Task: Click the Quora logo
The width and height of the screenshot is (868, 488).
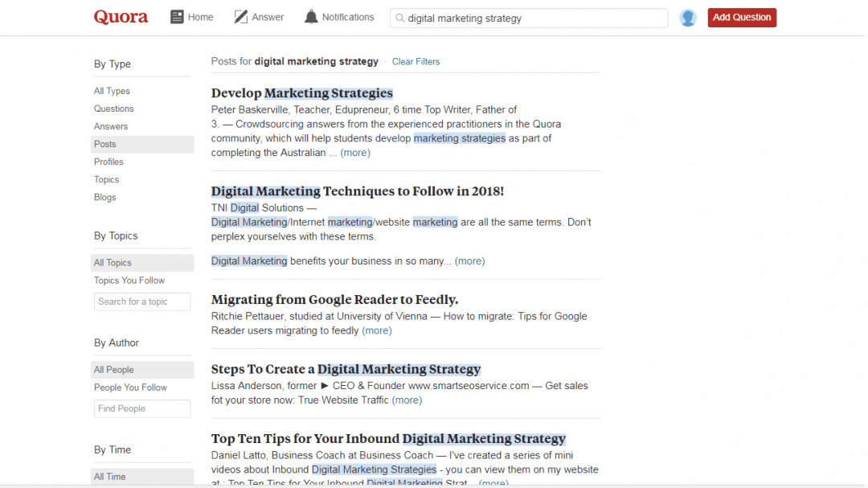Action: click(x=121, y=16)
